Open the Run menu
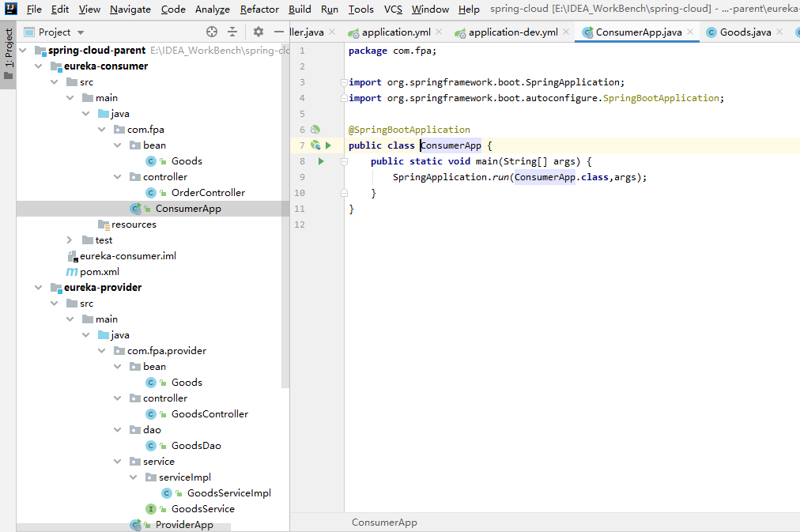The height and width of the screenshot is (532, 800). click(330, 9)
